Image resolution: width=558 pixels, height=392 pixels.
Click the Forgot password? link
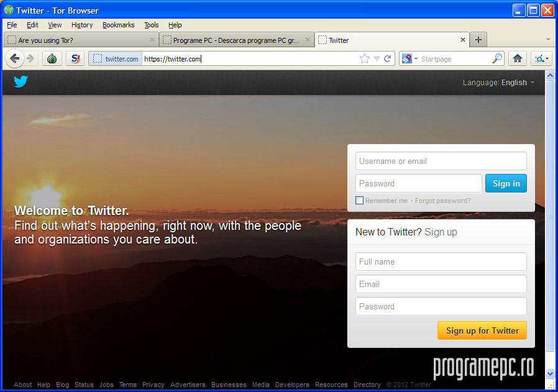click(x=442, y=201)
